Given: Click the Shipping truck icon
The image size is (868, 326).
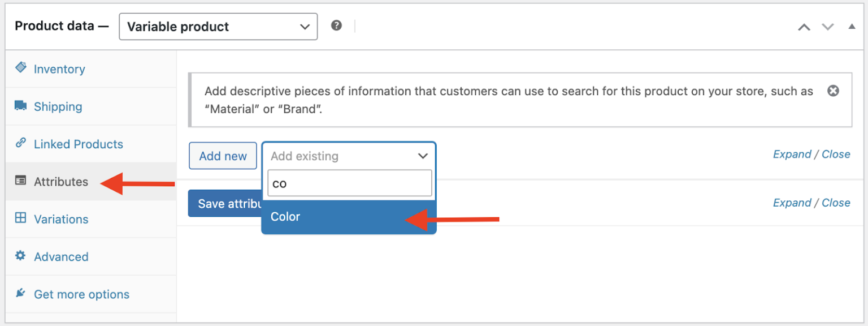Looking at the screenshot, I should 20,106.
